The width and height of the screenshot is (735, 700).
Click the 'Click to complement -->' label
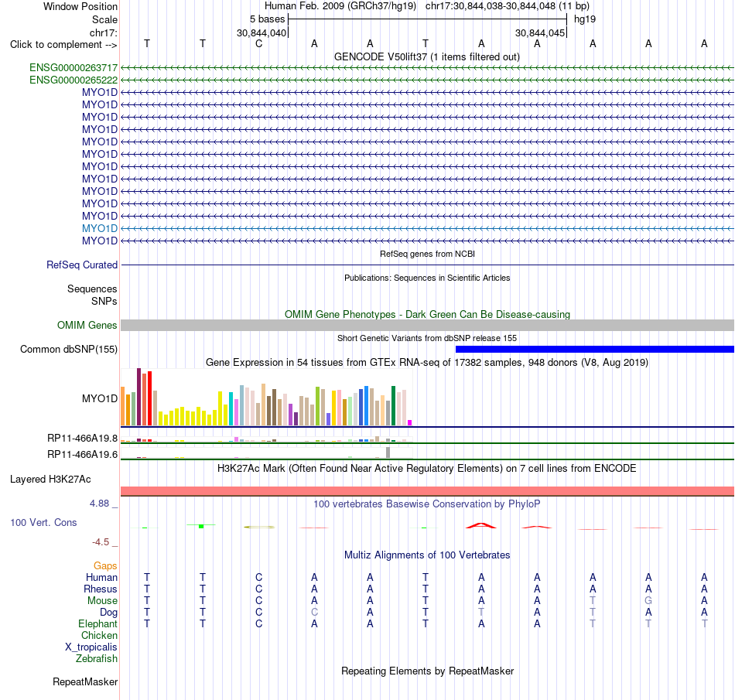point(63,45)
